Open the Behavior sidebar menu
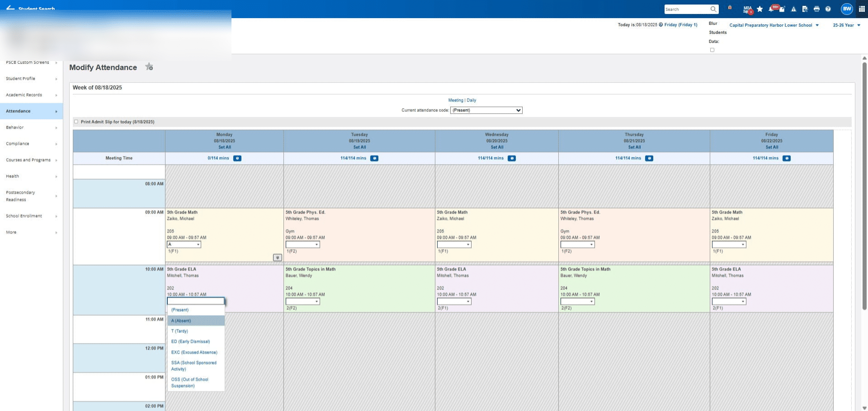Viewport: 868px width, 411px height. (31, 127)
